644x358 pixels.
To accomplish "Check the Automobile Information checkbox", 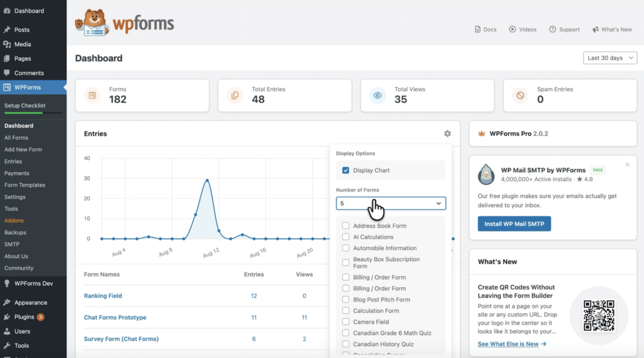I will pos(346,248).
